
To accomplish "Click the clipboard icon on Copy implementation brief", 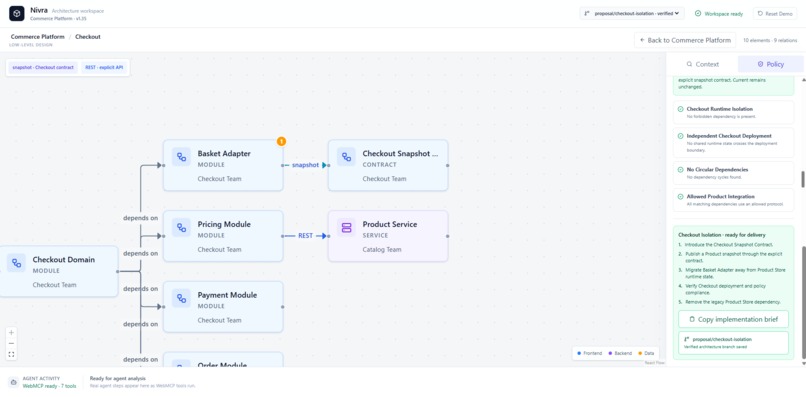I will pos(692,319).
